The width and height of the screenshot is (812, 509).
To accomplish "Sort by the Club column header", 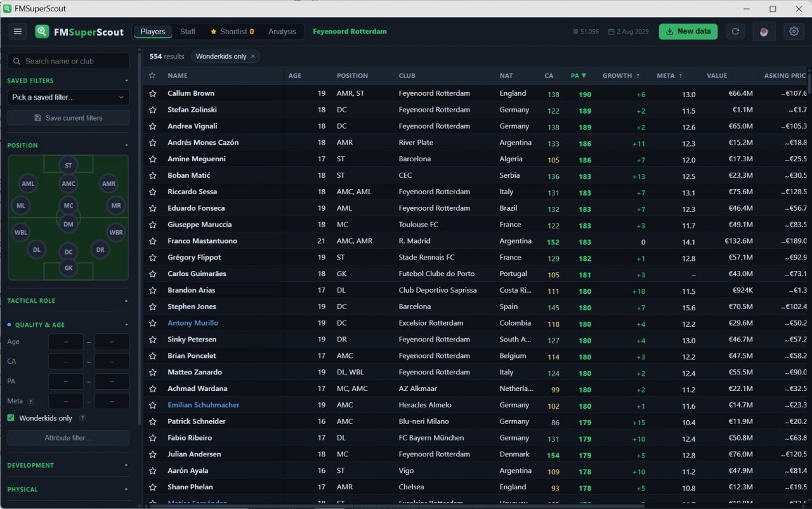I will (407, 76).
